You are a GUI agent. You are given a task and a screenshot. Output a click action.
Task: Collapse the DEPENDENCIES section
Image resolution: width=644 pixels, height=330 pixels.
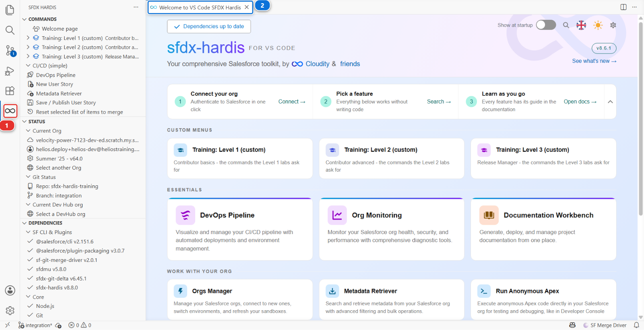(25, 223)
